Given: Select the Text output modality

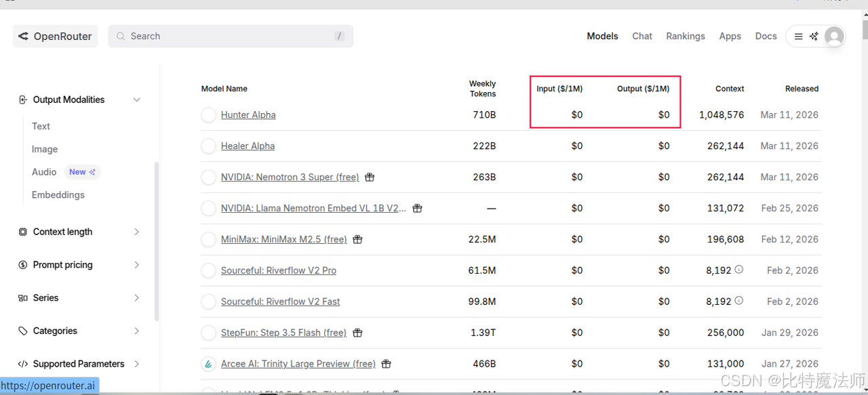Looking at the screenshot, I should 41,126.
